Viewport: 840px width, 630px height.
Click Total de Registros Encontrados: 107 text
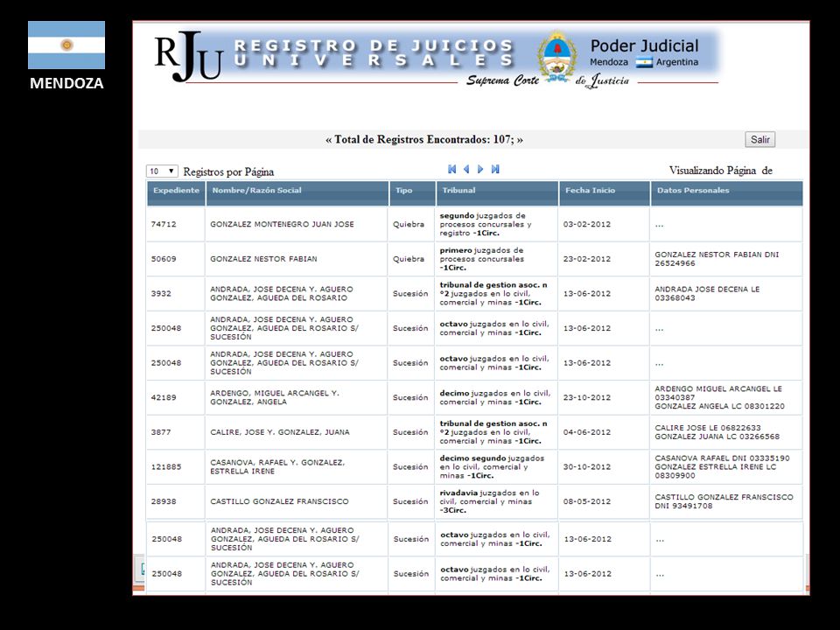(x=423, y=140)
